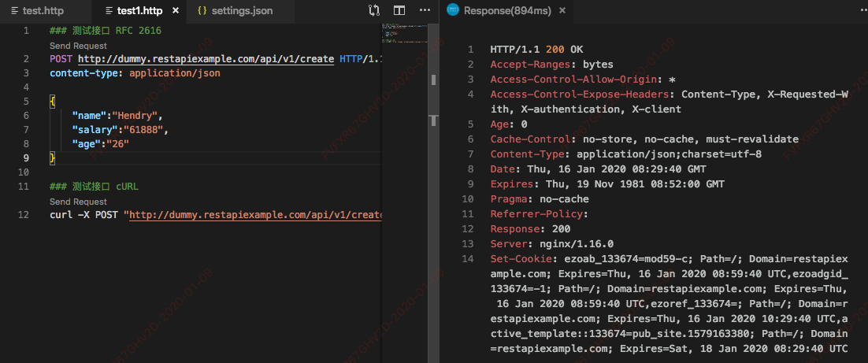Screen dimensions: 868x363
Task: Open the more actions ellipsis menu
Action: 425,11
